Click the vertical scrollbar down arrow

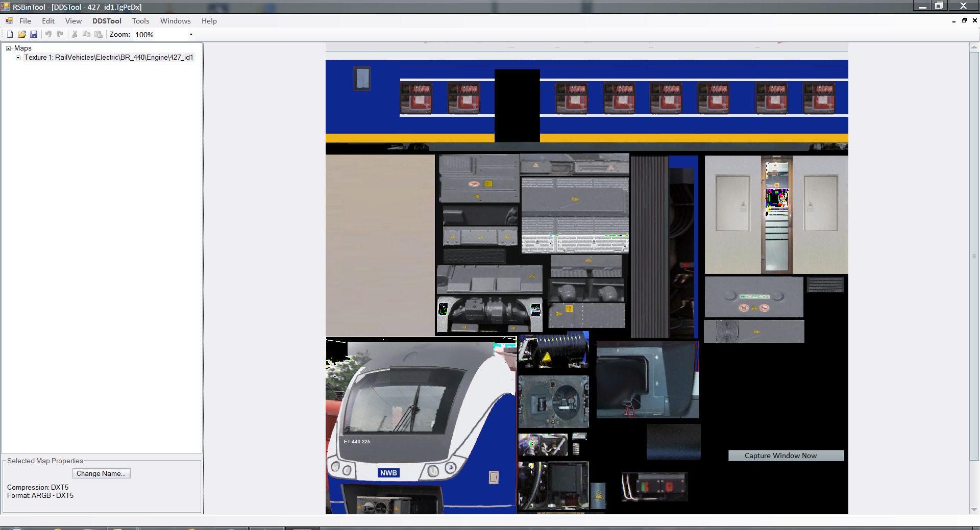[x=974, y=510]
